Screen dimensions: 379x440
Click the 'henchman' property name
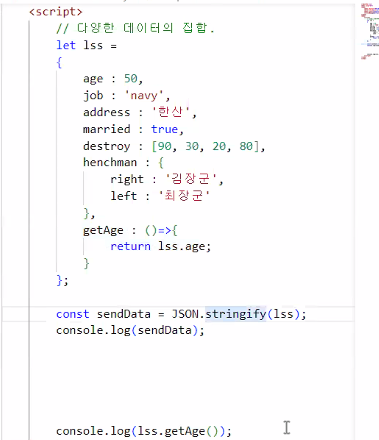pos(110,162)
